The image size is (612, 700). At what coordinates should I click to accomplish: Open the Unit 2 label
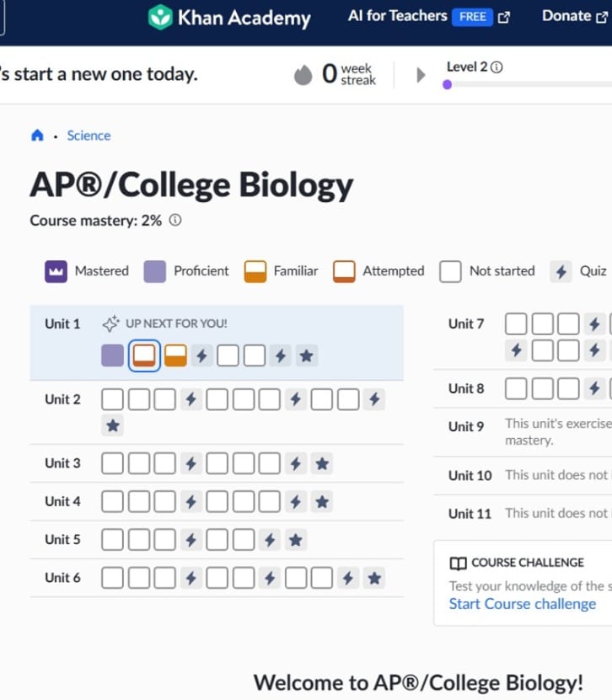[62, 399]
